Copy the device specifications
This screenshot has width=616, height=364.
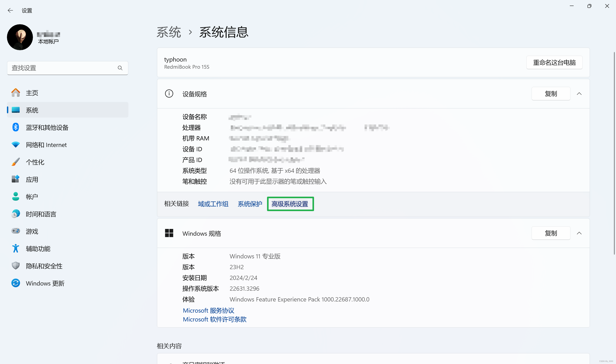click(551, 94)
